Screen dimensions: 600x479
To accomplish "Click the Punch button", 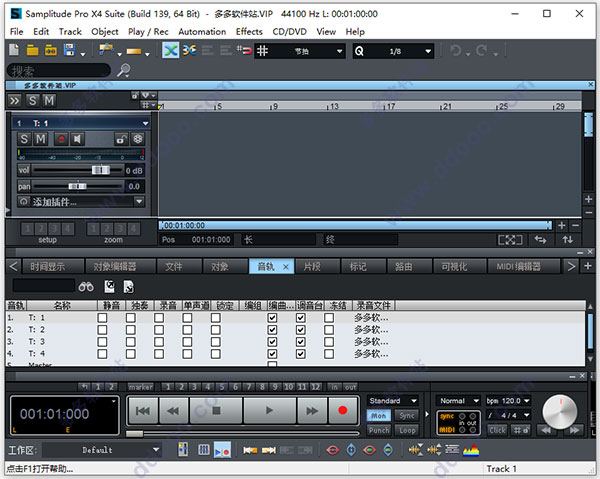I will point(378,430).
